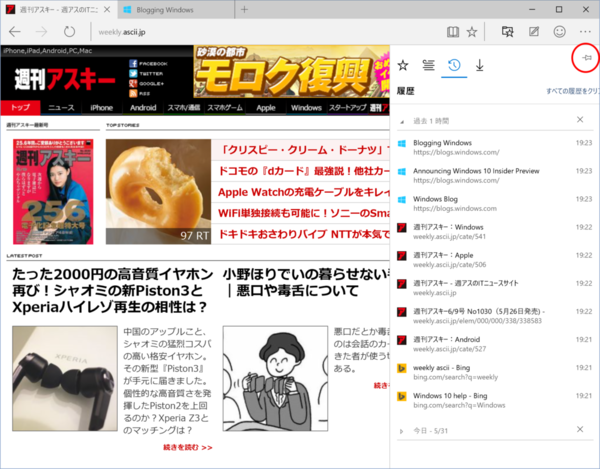Screen dimensions: 600x469
Task: Open 週刊アスキー：Apple history entry
Action: click(495, 260)
